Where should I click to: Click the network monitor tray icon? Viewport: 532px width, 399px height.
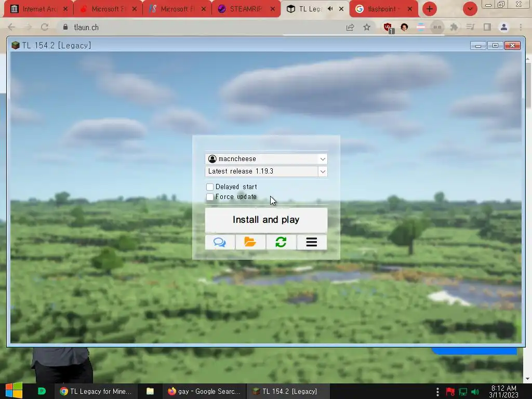tap(463, 392)
